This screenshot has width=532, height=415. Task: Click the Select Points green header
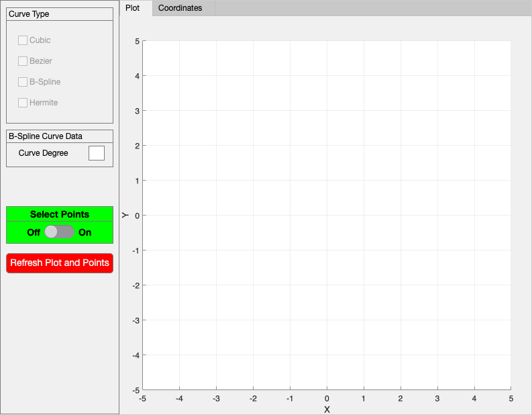(x=60, y=214)
